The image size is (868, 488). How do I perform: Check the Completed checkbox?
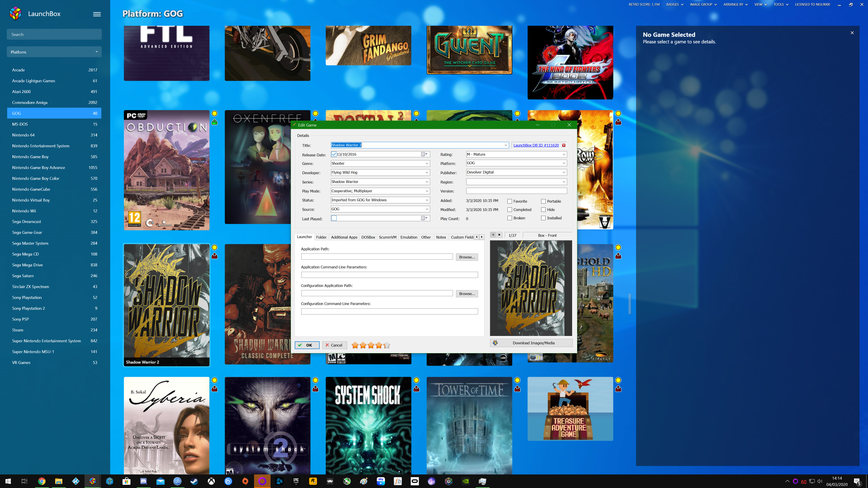[x=510, y=210]
